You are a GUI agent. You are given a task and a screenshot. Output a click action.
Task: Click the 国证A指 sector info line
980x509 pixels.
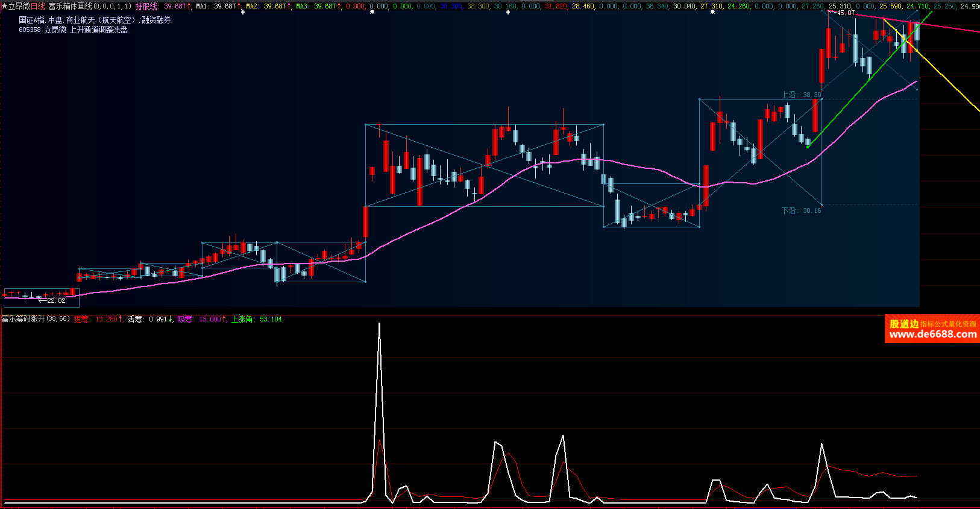pos(95,20)
